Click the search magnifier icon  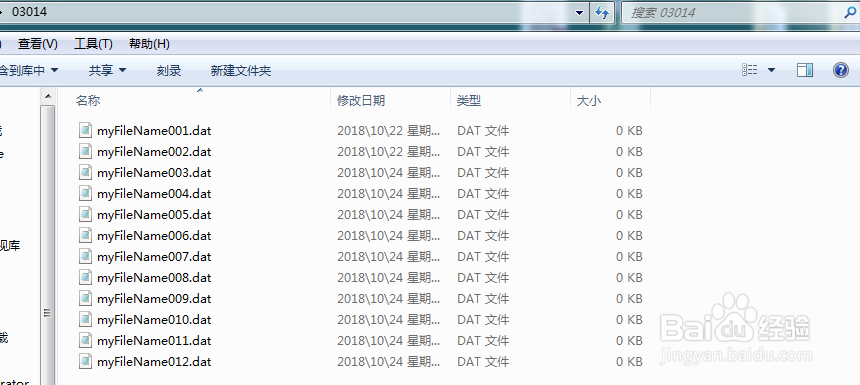pyautogui.click(x=850, y=13)
